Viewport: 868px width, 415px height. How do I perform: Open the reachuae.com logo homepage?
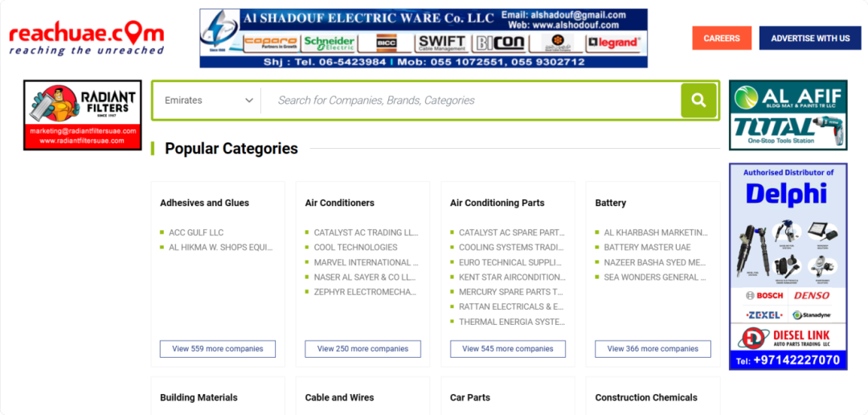(x=87, y=39)
